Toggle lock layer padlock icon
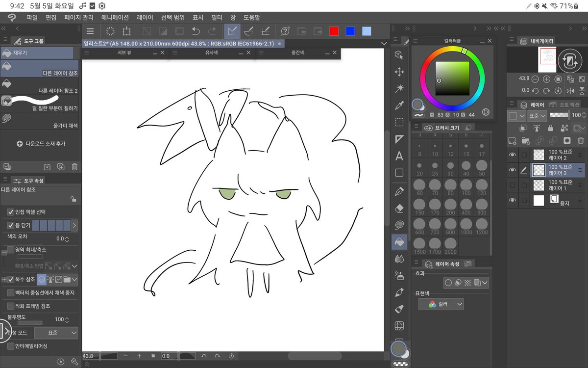 pyautogui.click(x=550, y=128)
